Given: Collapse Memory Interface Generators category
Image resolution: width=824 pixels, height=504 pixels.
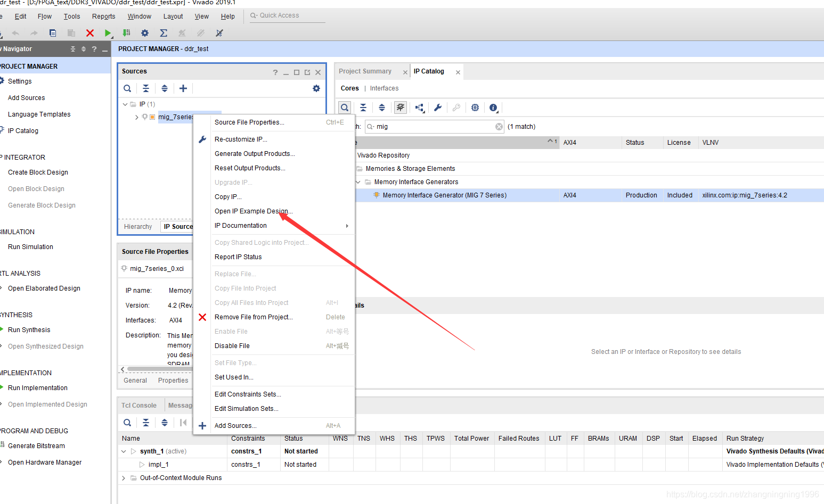Looking at the screenshot, I should click(358, 182).
